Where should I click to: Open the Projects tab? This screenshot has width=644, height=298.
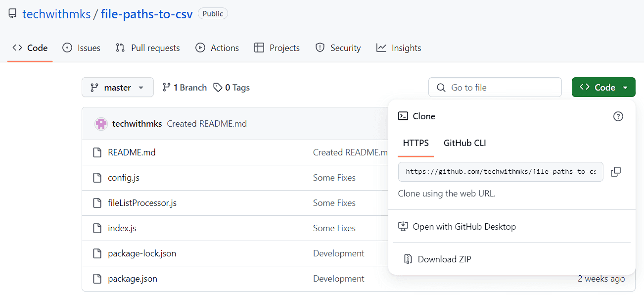277,48
